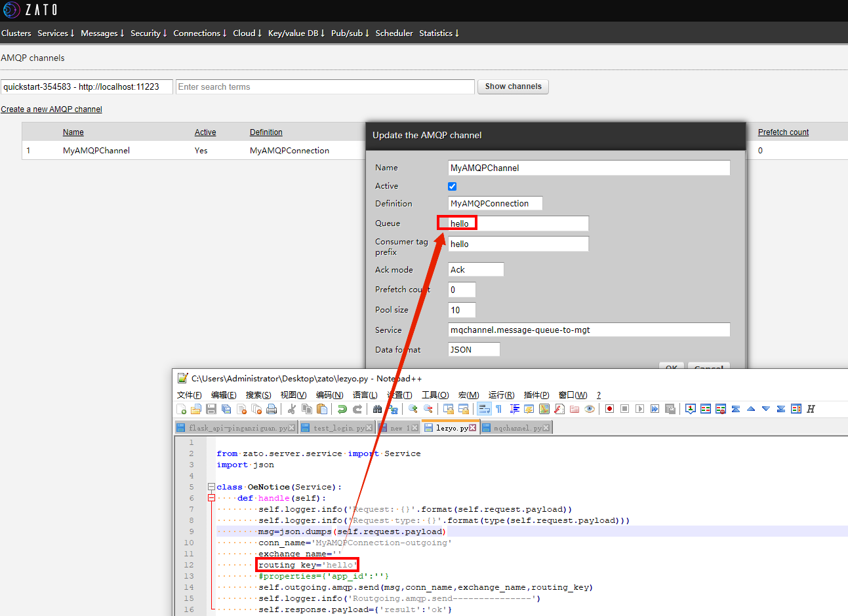Click the Consumer tag prefix field
The height and width of the screenshot is (616, 848).
(x=518, y=244)
